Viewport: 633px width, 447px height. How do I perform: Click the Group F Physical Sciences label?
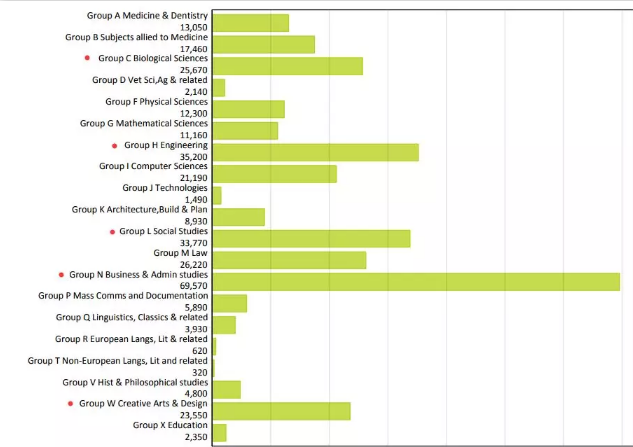tap(156, 102)
